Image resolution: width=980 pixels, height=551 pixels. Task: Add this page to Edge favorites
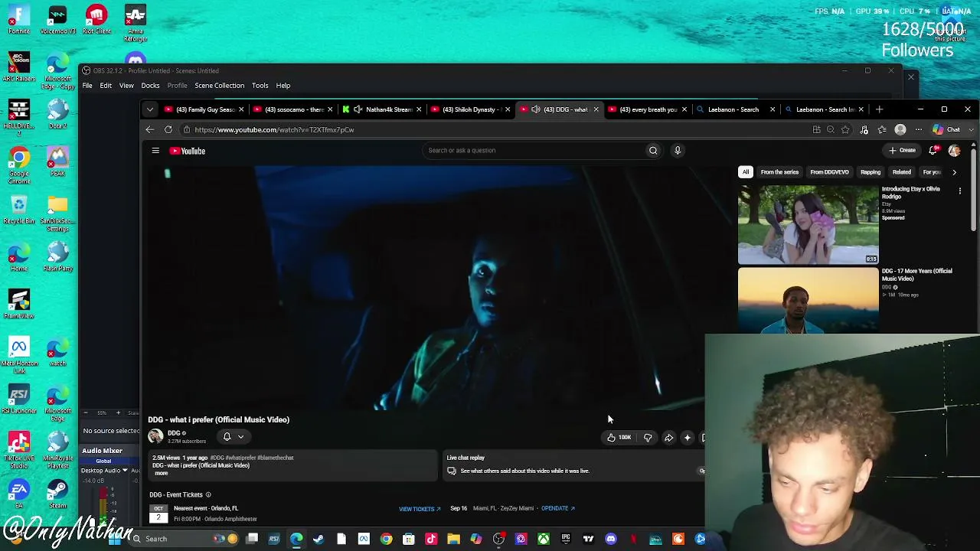(x=845, y=130)
